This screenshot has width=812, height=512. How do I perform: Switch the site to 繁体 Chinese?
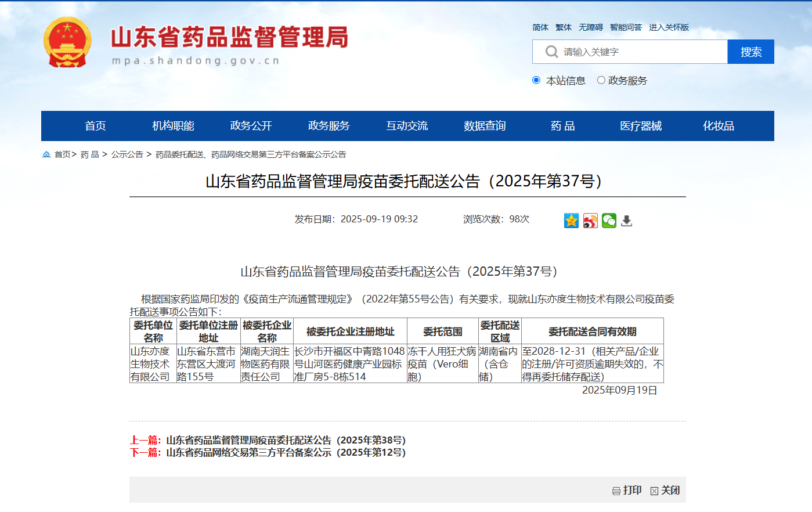click(563, 27)
